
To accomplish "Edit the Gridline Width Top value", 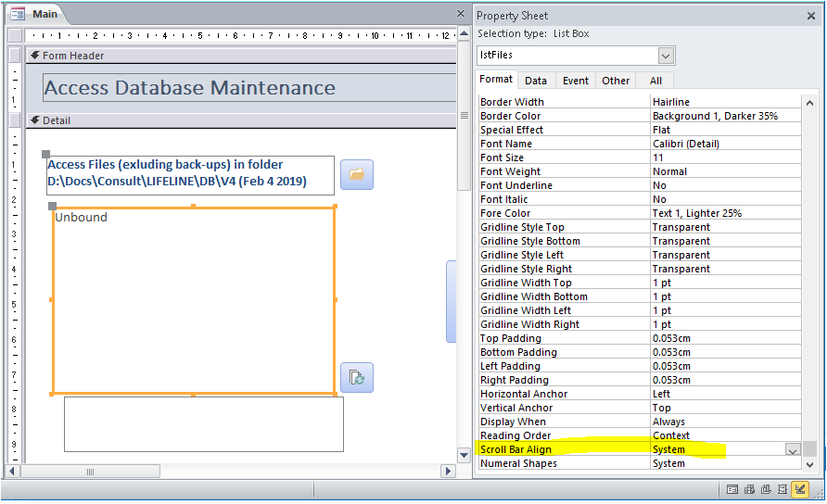I will (726, 283).
